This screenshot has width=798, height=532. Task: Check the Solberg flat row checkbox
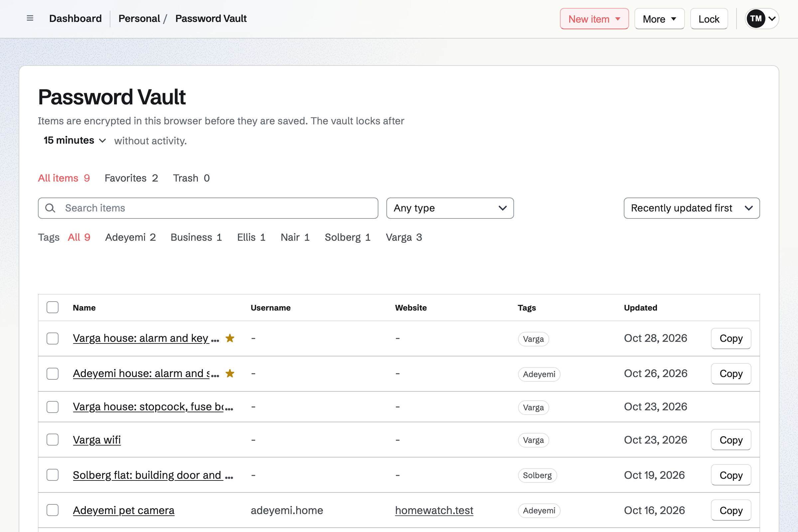tap(53, 475)
